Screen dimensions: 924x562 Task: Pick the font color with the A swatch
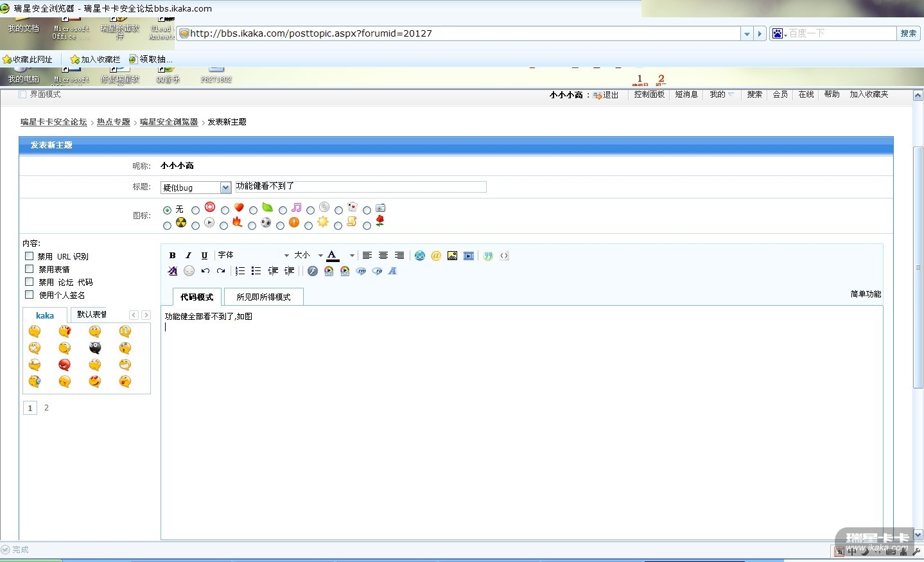coord(333,256)
